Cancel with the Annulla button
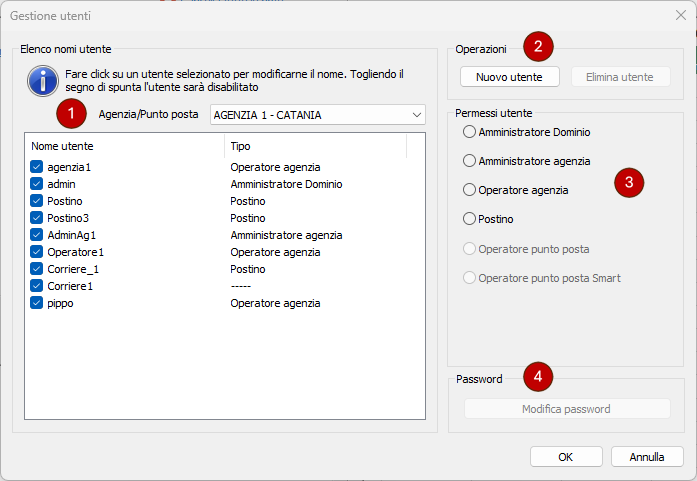This screenshot has width=697, height=481. (x=647, y=457)
